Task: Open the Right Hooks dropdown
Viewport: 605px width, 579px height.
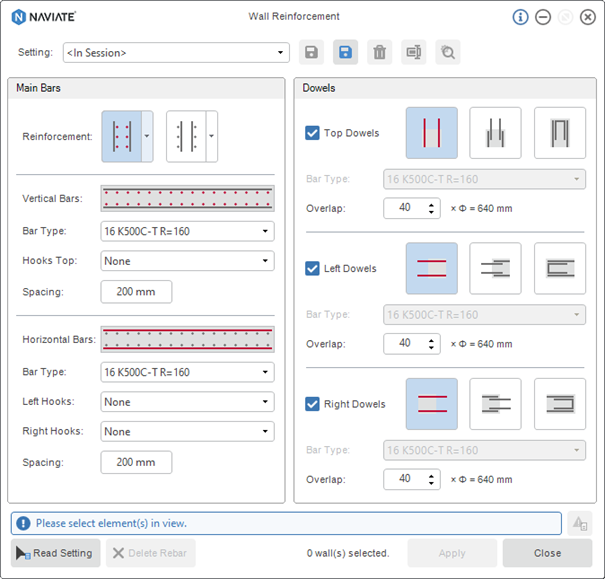Action: [187, 431]
